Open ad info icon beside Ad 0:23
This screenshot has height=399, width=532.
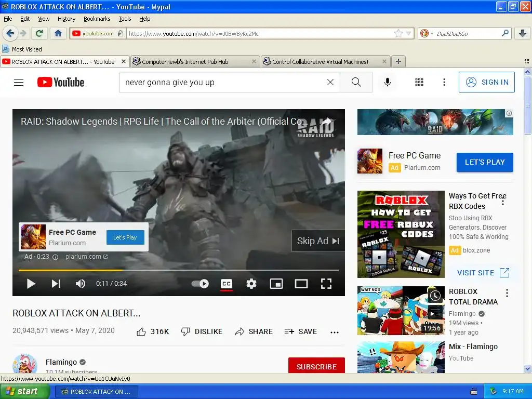click(55, 257)
